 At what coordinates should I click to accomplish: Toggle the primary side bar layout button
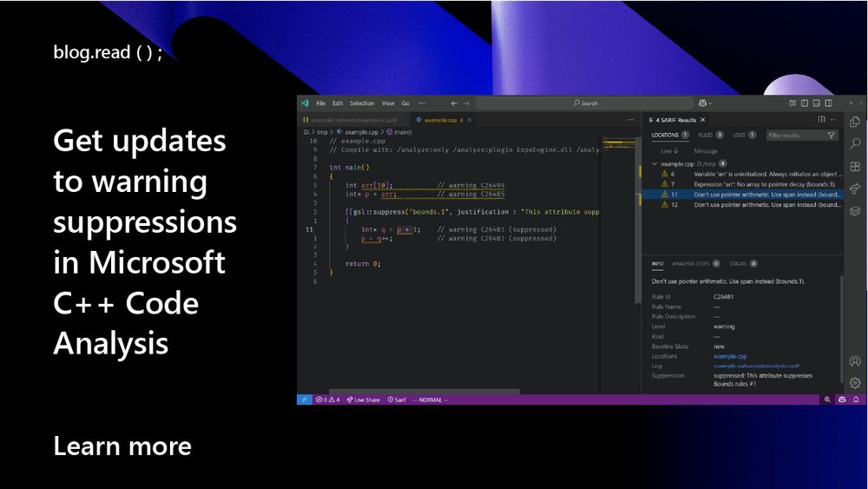pos(805,103)
